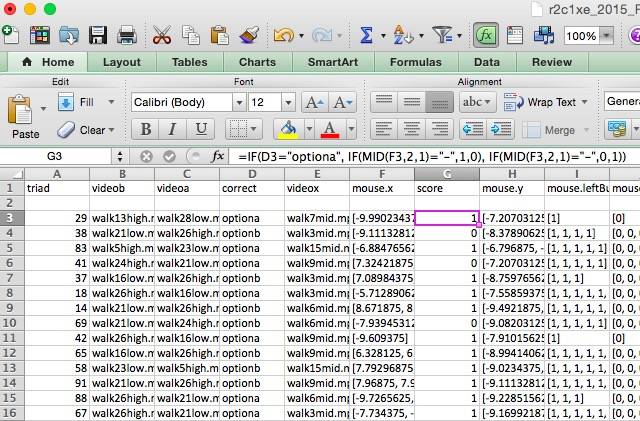Align text to top
The height and width of the screenshot is (421, 640).
[384, 102]
